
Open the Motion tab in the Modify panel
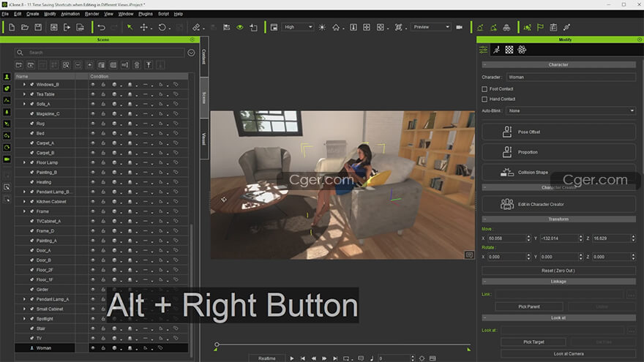click(x=497, y=50)
